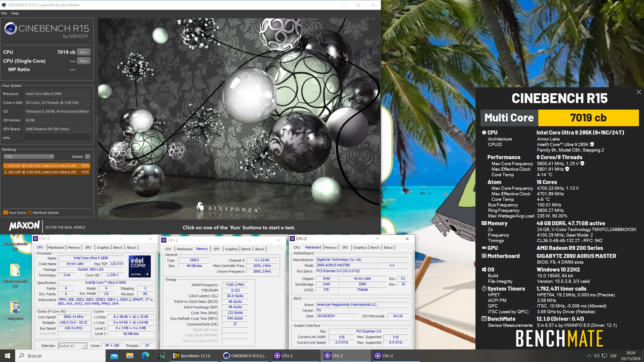Click the Cinebench R15 logo icon
This screenshot has height=362, width=644.
click(x=11, y=29)
